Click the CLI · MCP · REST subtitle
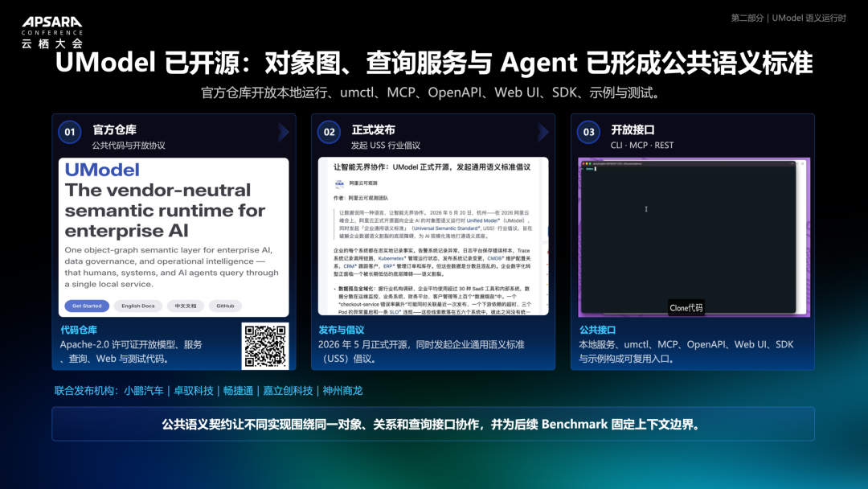868x489 pixels. 642,145
